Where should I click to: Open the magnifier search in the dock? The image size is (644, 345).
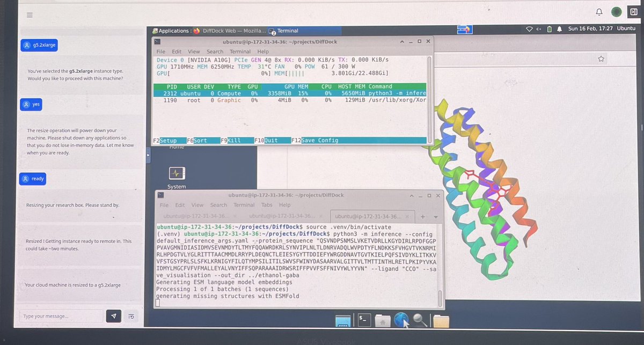[x=420, y=320]
